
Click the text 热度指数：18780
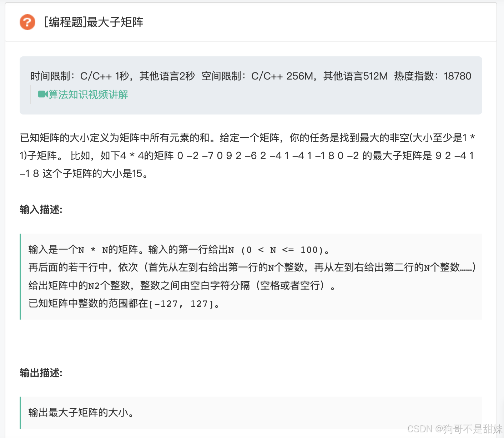pyautogui.click(x=433, y=76)
